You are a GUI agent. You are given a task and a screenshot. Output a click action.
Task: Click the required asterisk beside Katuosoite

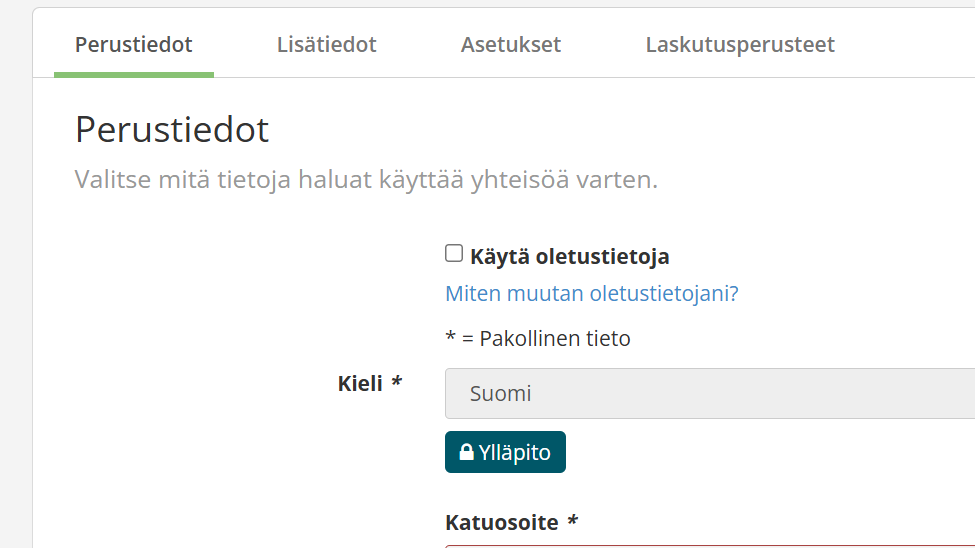click(x=573, y=522)
